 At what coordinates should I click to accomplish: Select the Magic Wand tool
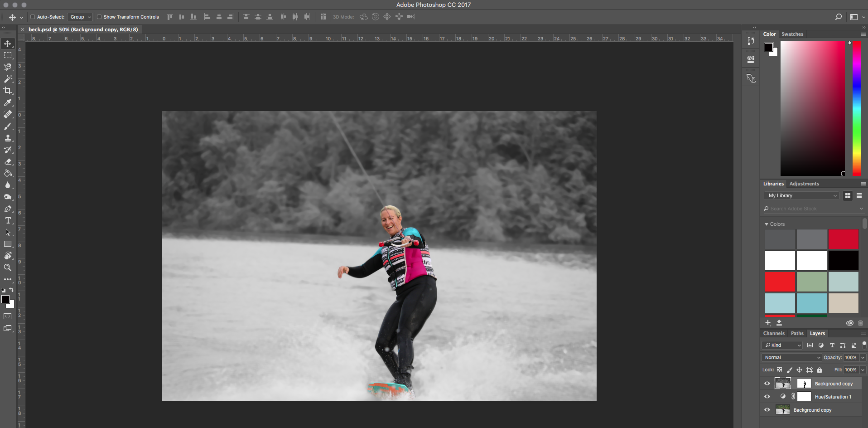[8, 79]
